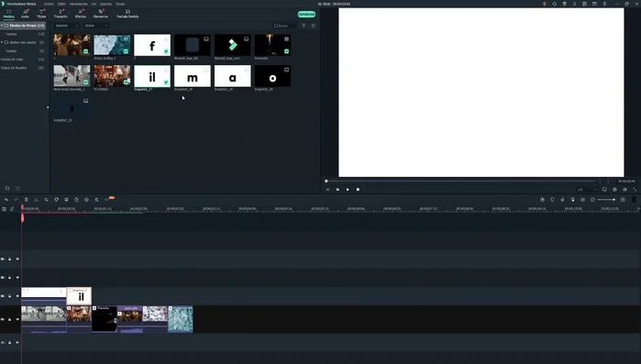The width and height of the screenshot is (641, 364).
Task: Select the 'f' letter media thumbnail
Action: (152, 45)
